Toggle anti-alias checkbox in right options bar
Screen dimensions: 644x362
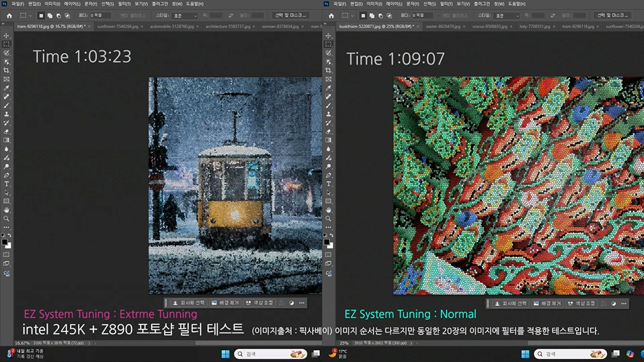click(438, 16)
